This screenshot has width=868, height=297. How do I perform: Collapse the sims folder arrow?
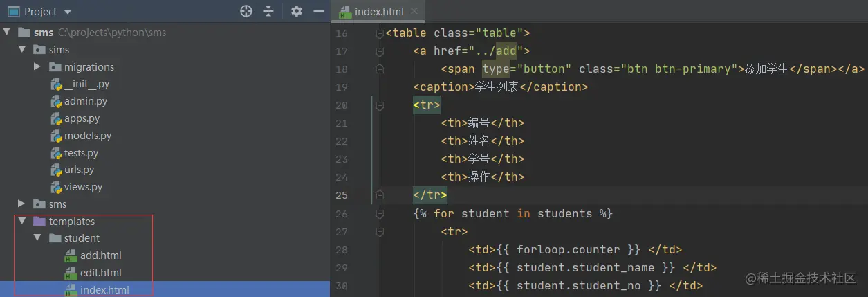point(23,49)
